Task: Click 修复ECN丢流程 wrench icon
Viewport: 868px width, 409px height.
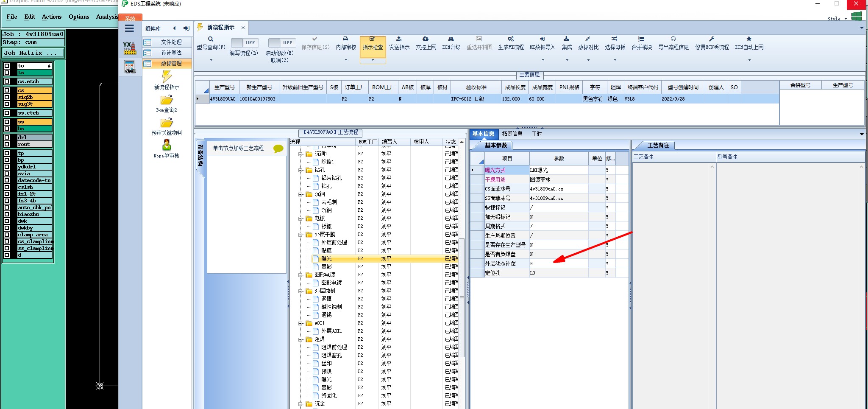Action: point(712,39)
